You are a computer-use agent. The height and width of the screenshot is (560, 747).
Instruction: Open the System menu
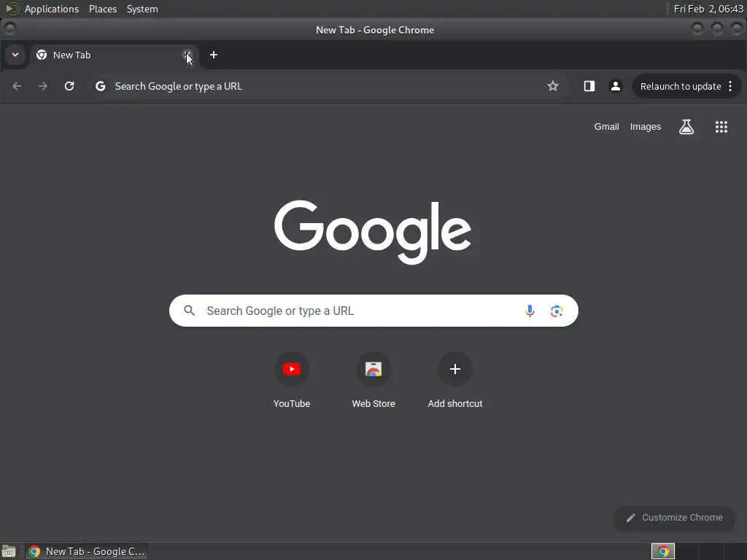(x=142, y=9)
